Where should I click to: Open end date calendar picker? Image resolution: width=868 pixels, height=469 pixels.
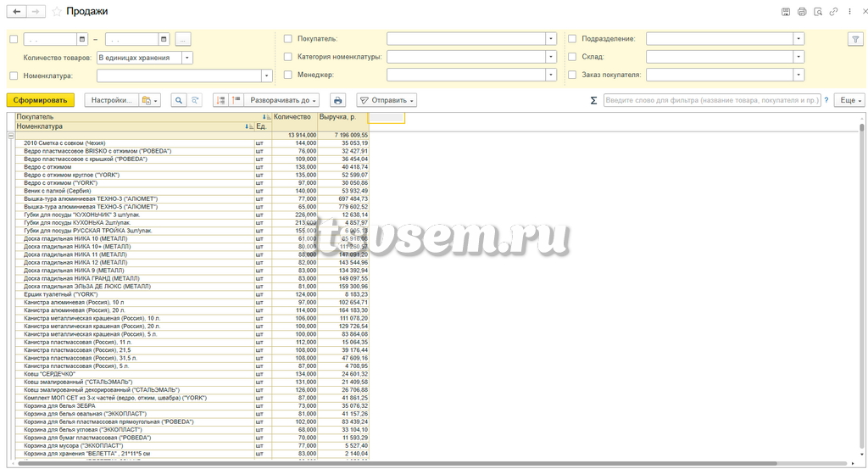click(164, 39)
